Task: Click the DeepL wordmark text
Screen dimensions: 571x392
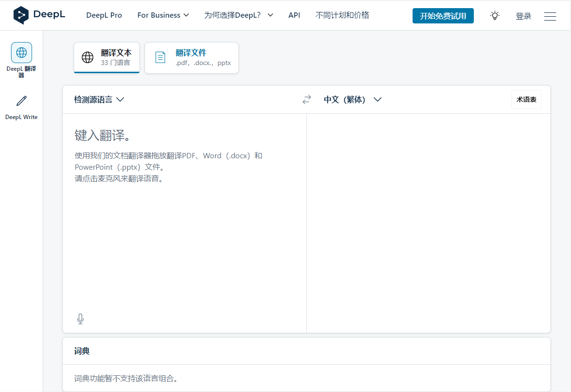Action: pos(49,14)
